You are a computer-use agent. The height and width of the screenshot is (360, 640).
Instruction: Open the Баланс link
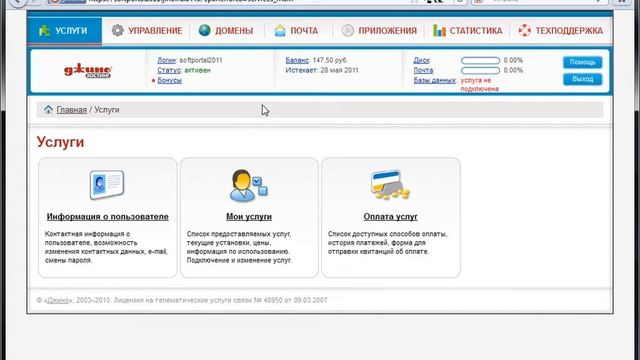coord(297,60)
